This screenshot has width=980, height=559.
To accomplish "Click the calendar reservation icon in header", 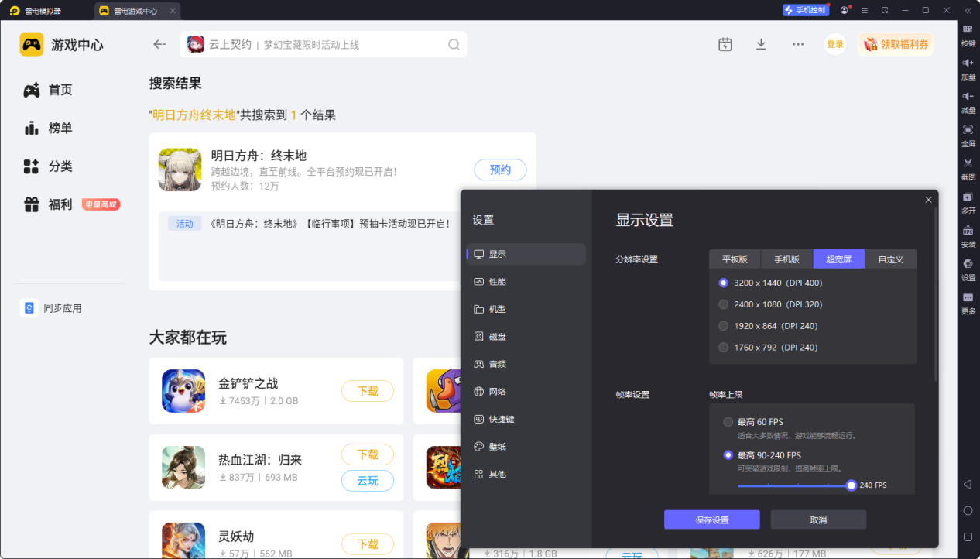I will coord(725,45).
